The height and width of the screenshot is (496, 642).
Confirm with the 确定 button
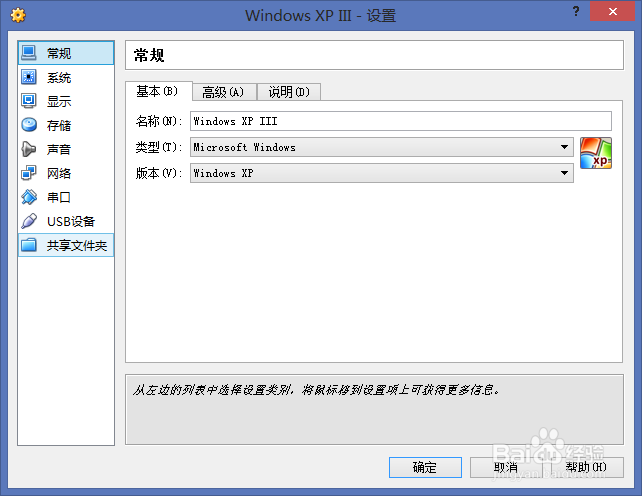[425, 467]
